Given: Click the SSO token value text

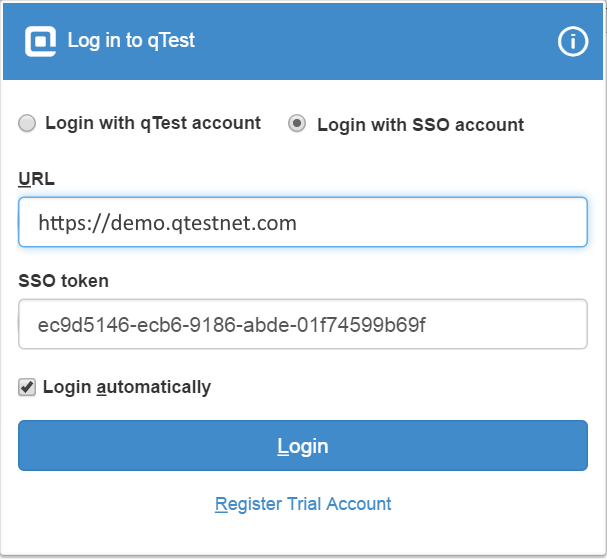Looking at the screenshot, I should [x=232, y=326].
